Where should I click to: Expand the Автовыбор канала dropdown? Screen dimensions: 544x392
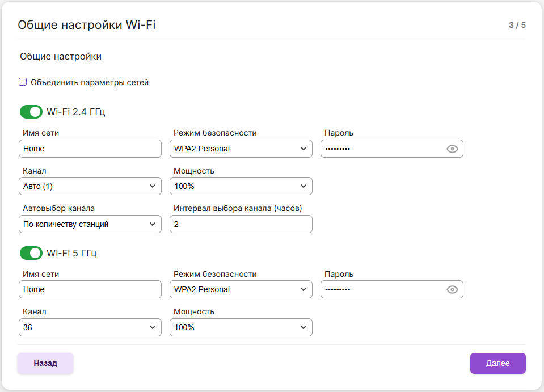pyautogui.click(x=90, y=224)
